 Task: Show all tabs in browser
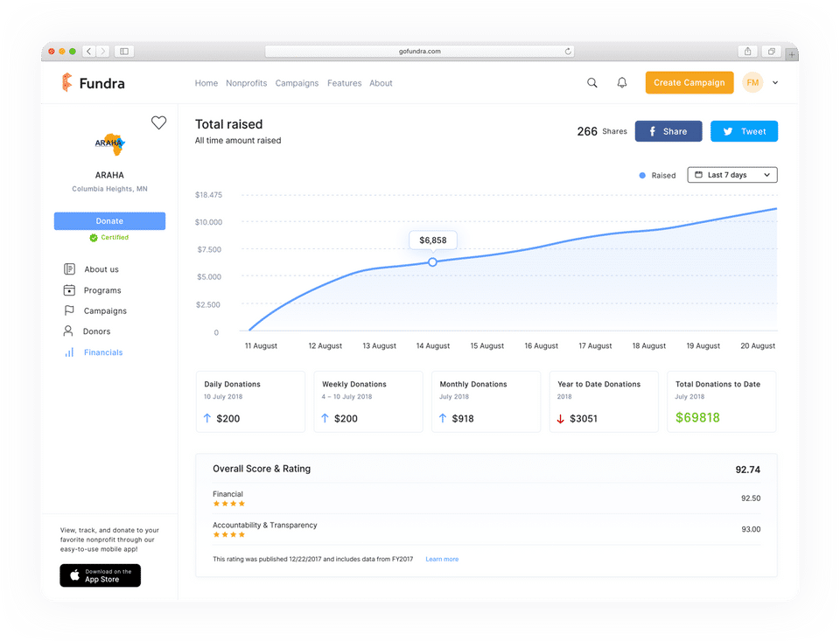point(772,52)
